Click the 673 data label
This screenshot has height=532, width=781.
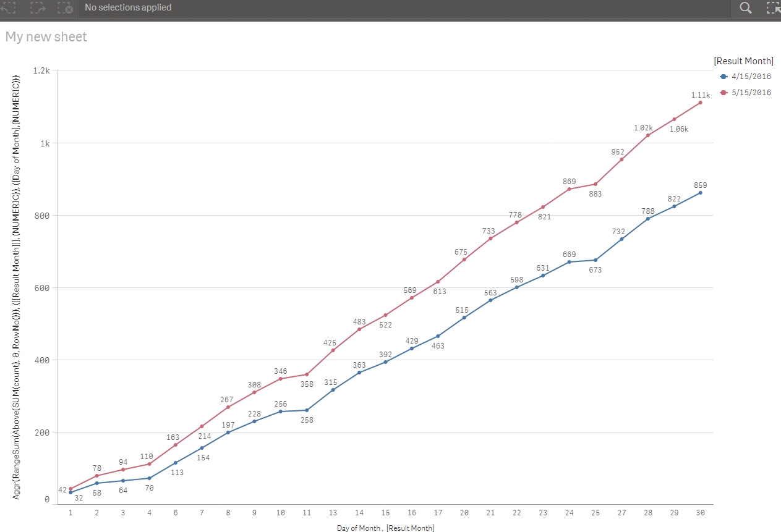tap(595, 270)
